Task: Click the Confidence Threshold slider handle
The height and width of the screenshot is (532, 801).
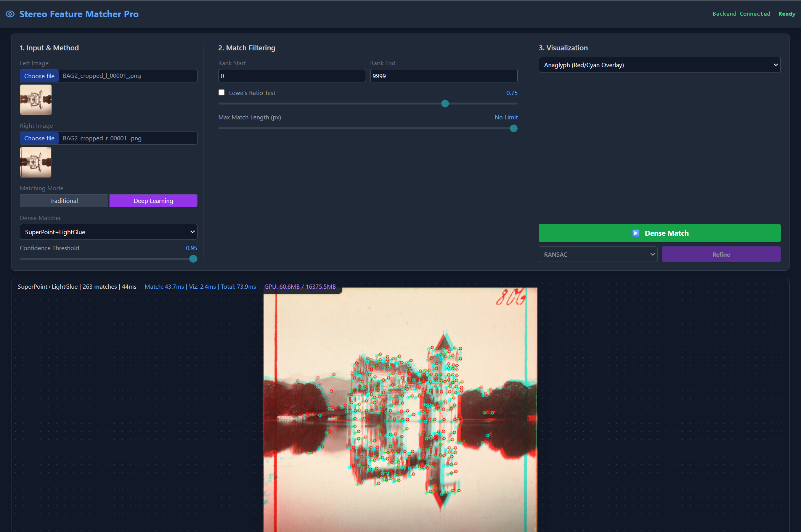Action: [193, 259]
